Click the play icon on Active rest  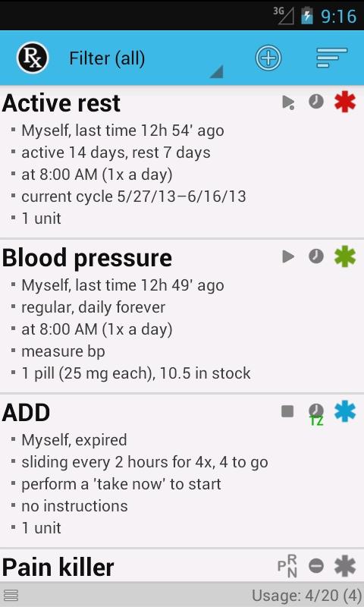pos(289,102)
